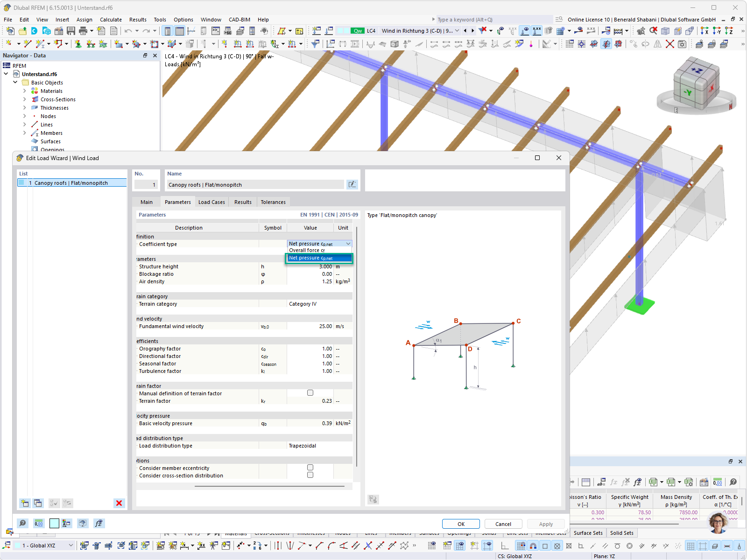Open the CAD-BIM menu
This screenshot has width=747, height=560.
[x=240, y=20]
